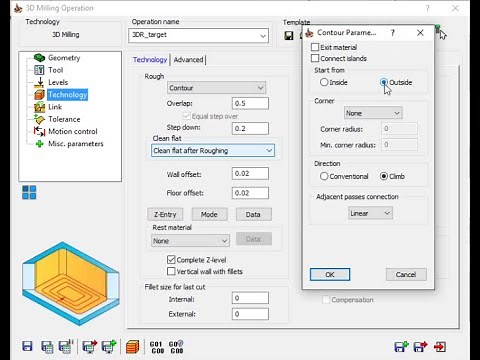This screenshot has height=360, width=480.
Task: Select the Outside start radio button
Action: pyautogui.click(x=384, y=82)
